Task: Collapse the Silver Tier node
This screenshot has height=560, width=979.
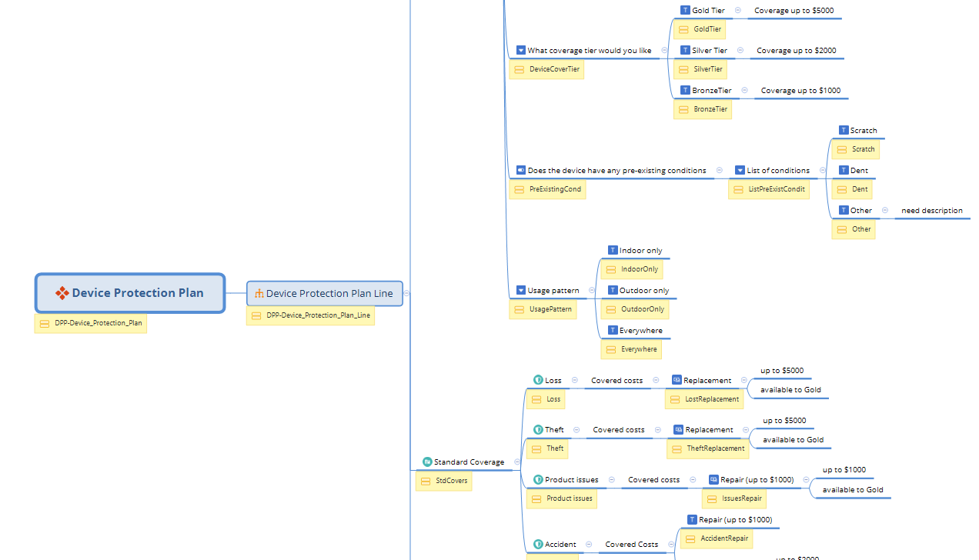Action: 740,51
